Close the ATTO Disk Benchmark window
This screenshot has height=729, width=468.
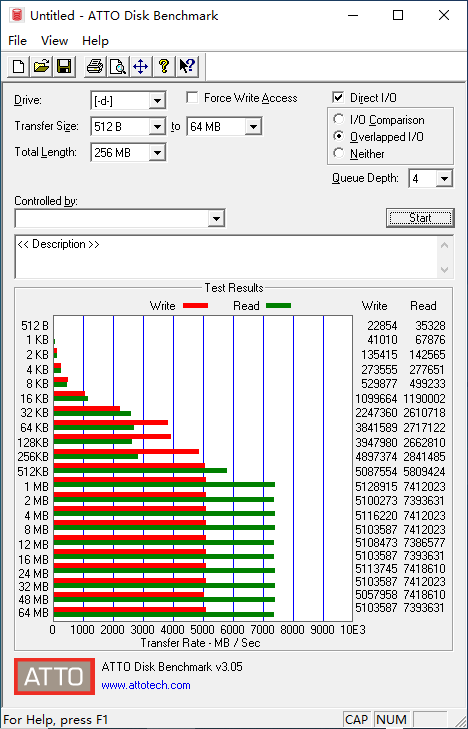click(444, 15)
